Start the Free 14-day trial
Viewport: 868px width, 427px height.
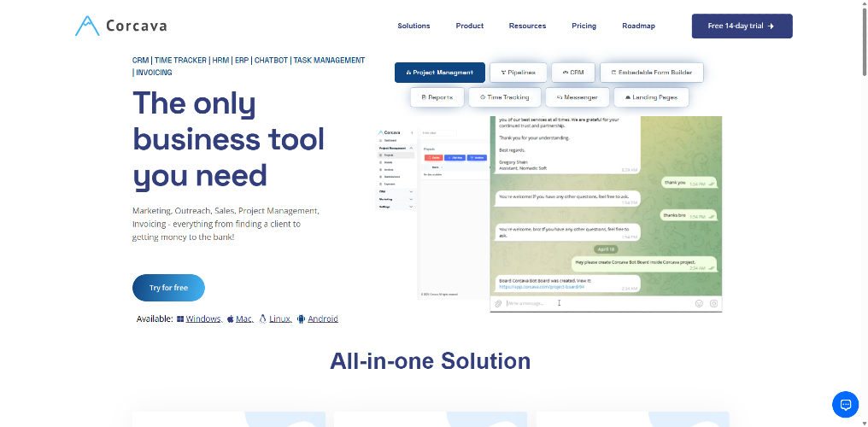pos(742,26)
